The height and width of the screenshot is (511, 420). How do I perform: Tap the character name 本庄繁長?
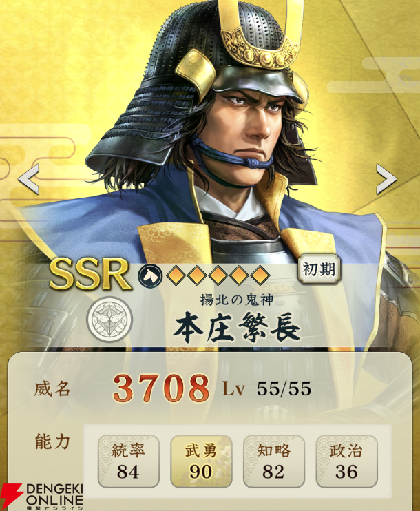pyautogui.click(x=236, y=328)
